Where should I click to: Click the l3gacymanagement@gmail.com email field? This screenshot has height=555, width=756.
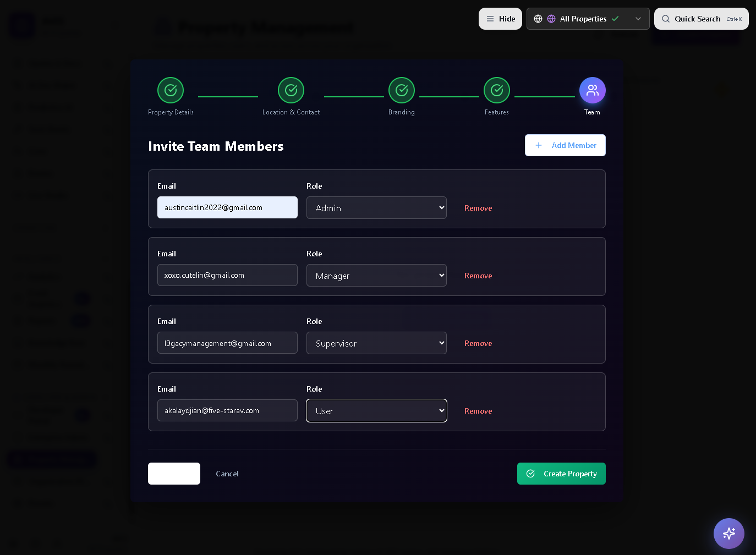coord(227,343)
